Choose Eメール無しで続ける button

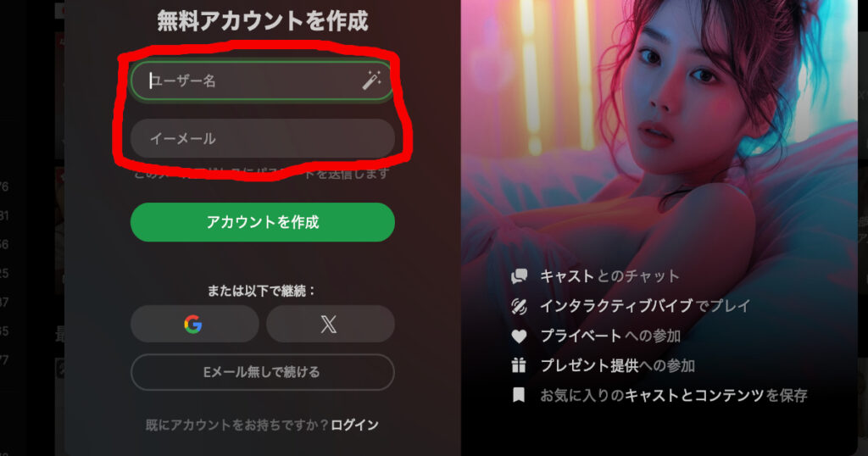[263, 372]
